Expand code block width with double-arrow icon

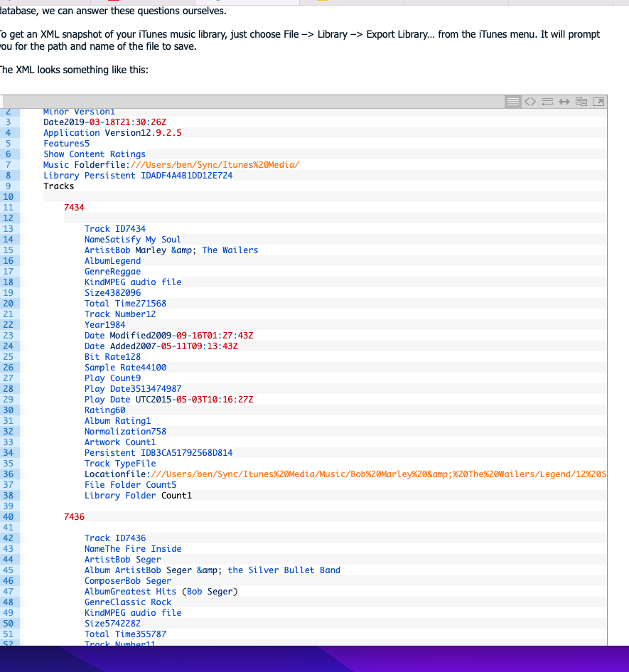pyautogui.click(x=564, y=102)
